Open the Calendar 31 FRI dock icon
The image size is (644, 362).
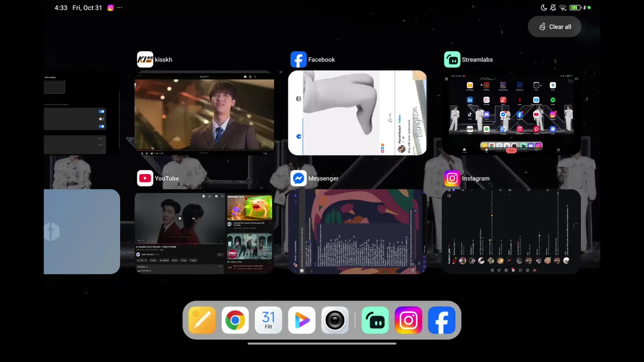tap(268, 320)
